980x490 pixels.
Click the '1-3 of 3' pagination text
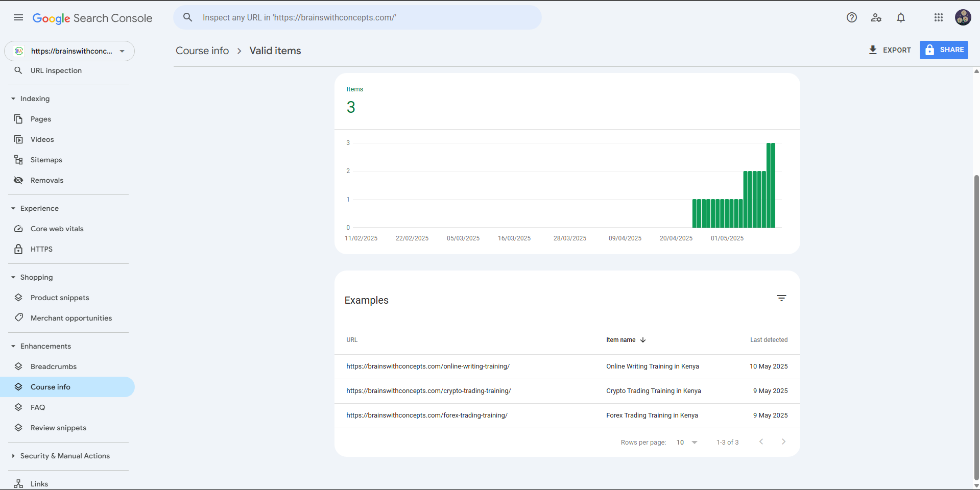pos(727,443)
